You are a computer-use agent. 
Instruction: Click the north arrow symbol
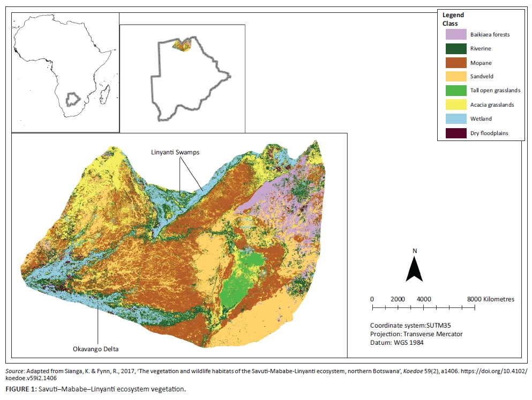tap(414, 268)
